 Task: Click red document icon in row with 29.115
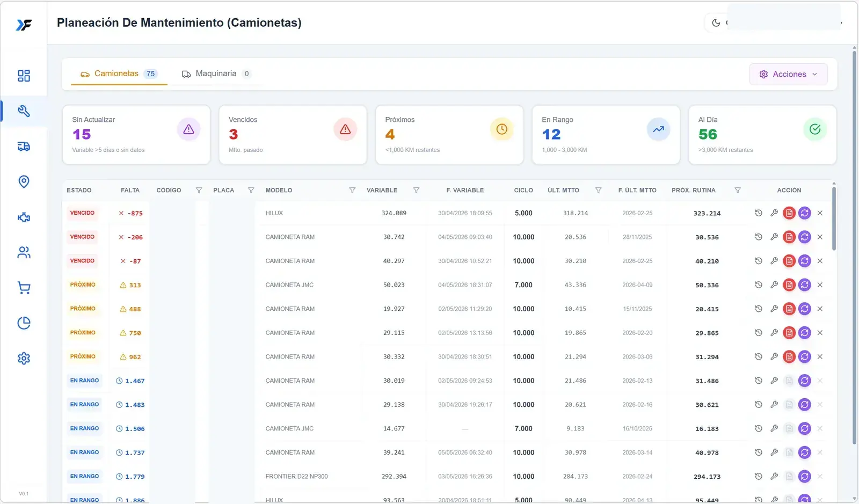click(789, 333)
